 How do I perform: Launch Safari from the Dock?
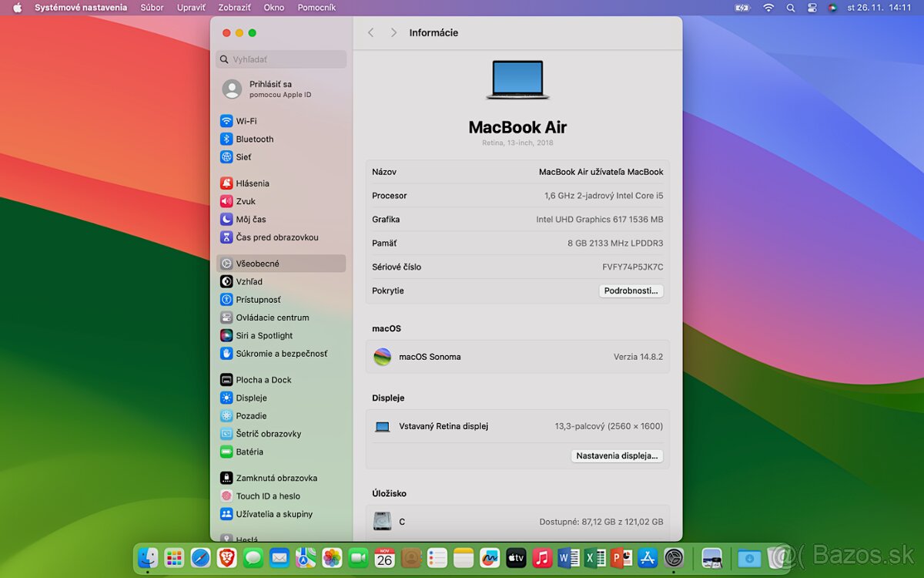click(202, 557)
